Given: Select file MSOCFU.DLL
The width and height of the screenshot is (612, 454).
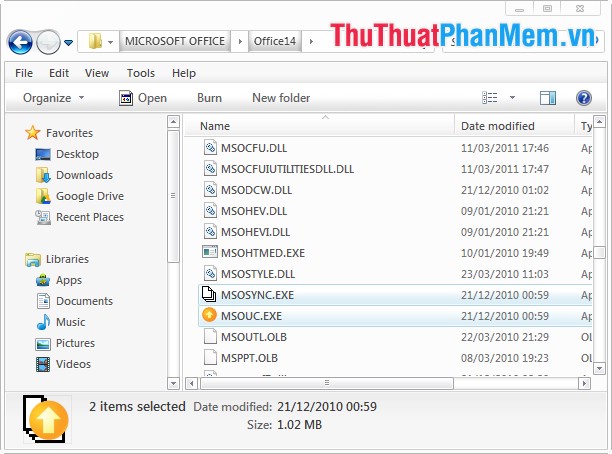Looking at the screenshot, I should (x=254, y=148).
